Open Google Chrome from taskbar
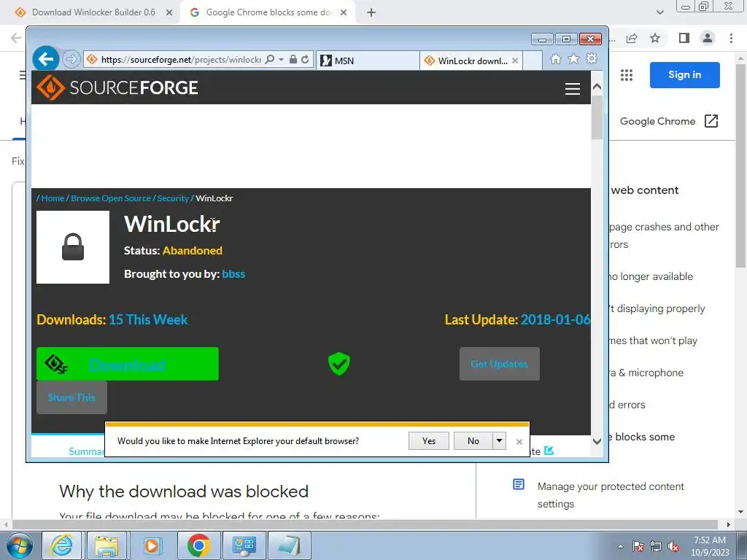747x560 pixels. click(x=198, y=545)
